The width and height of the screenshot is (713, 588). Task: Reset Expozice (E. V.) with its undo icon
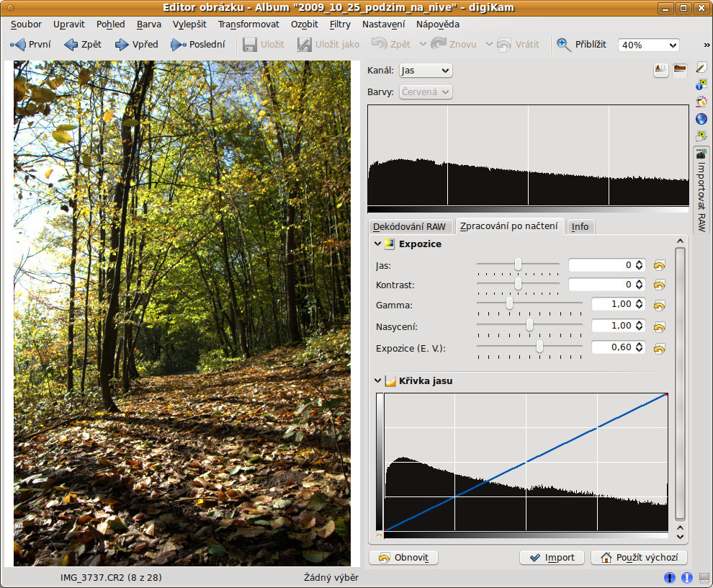[659, 349]
